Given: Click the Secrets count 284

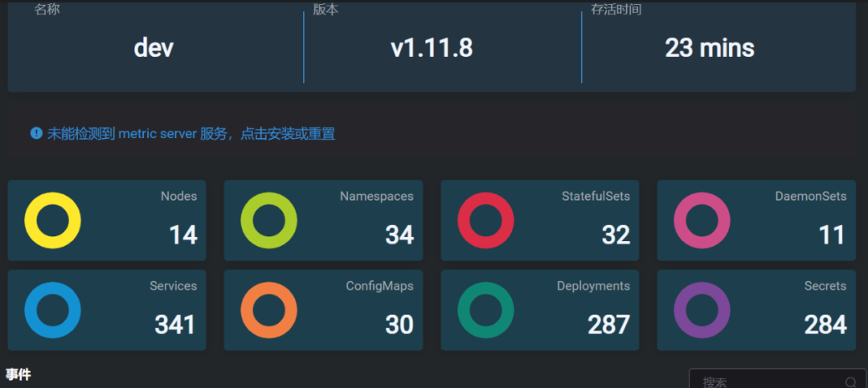Looking at the screenshot, I should pyautogui.click(x=825, y=325).
